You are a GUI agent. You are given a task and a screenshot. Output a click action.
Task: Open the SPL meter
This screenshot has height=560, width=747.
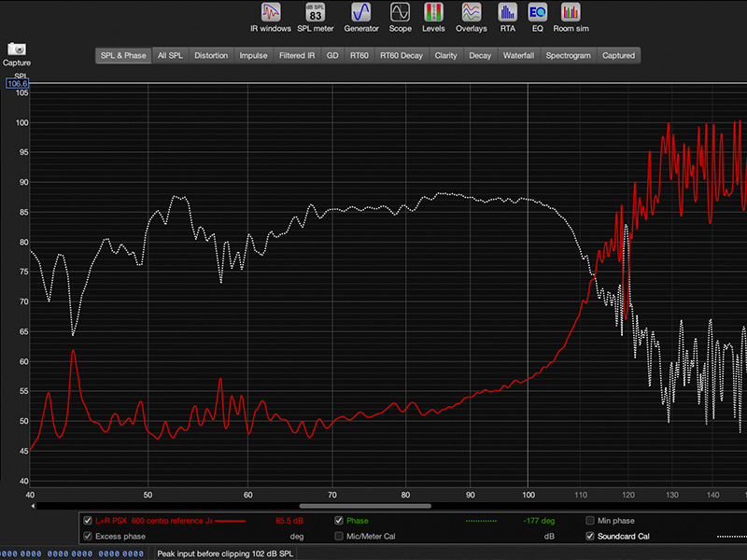pos(315,13)
